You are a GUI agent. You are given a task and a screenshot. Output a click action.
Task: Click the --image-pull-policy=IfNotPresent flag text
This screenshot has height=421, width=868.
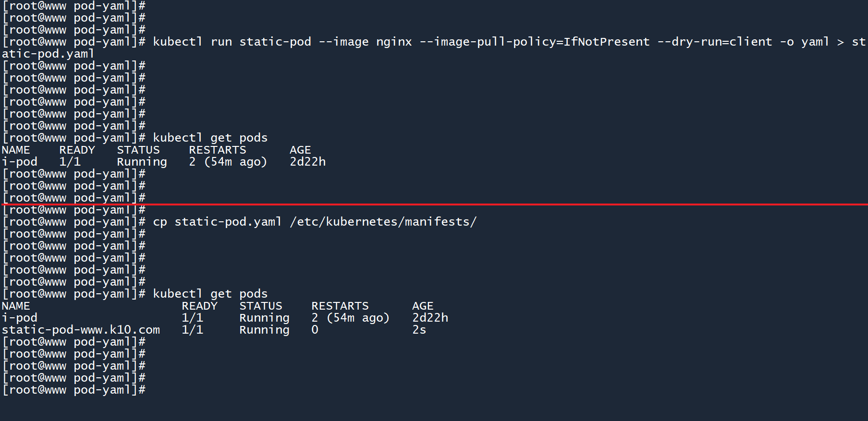pos(535,42)
